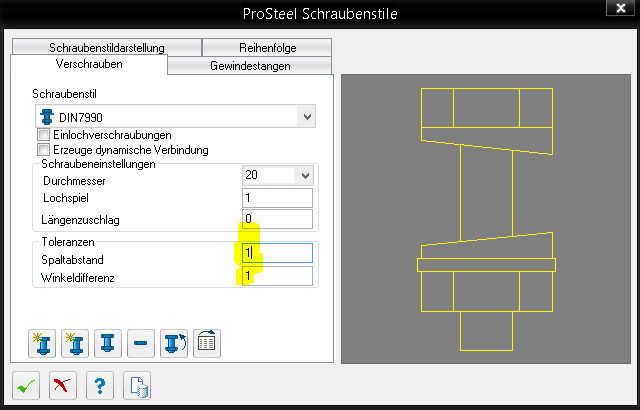Screen dimensions: 640x410
Task: Switch to the Reihenfolge tab
Action: [x=267, y=48]
